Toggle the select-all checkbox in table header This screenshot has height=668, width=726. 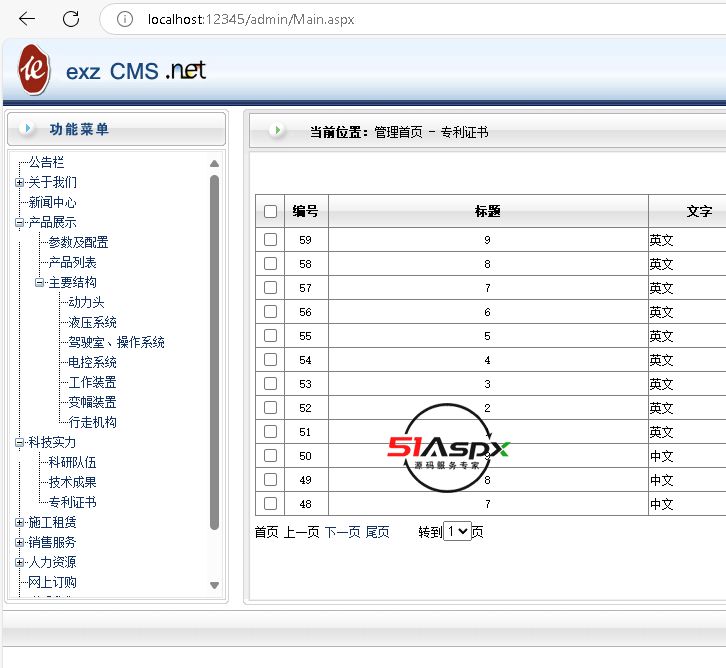click(270, 211)
